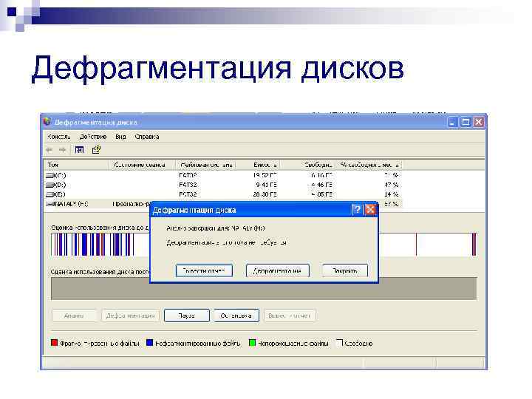Click the Том column header
Screen dimensions: 532x399
[77, 165]
